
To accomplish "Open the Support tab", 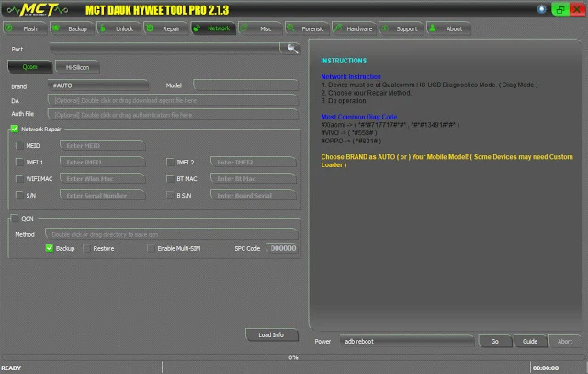I will (401, 28).
